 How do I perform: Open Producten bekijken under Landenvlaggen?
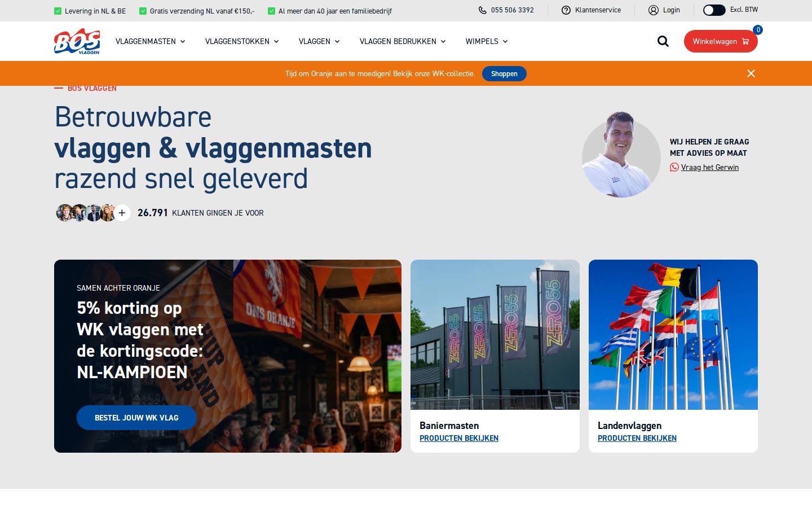click(x=637, y=438)
